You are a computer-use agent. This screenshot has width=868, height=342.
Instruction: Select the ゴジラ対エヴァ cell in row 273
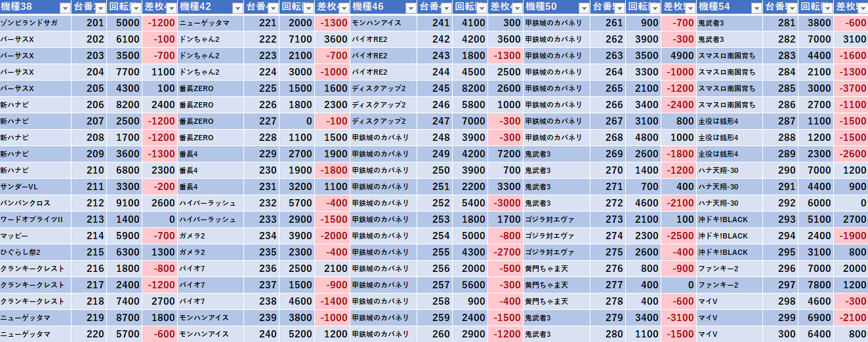pos(557,219)
